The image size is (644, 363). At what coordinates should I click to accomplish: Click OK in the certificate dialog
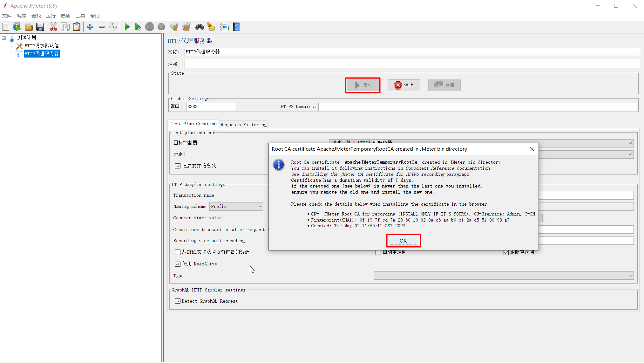403,241
